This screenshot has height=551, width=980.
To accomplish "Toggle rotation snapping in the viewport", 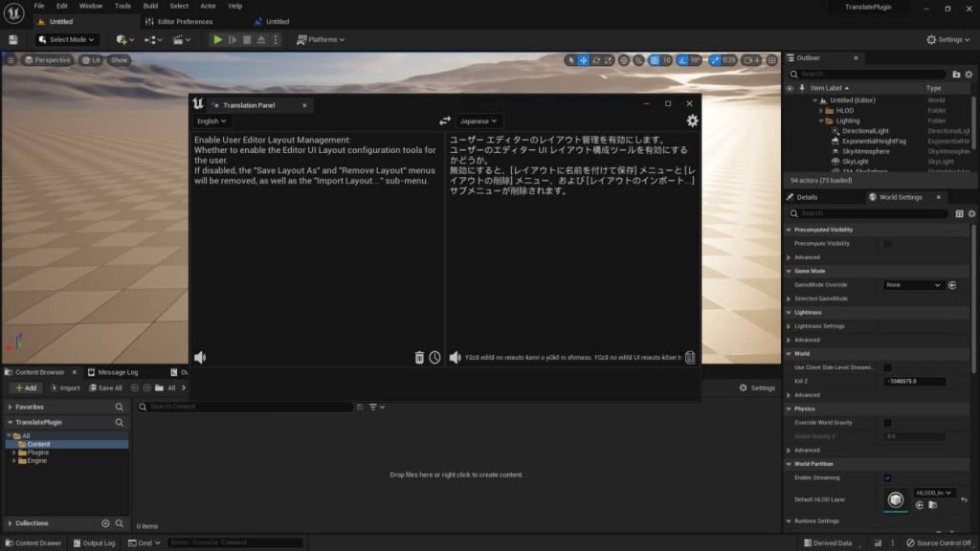I will [x=681, y=60].
